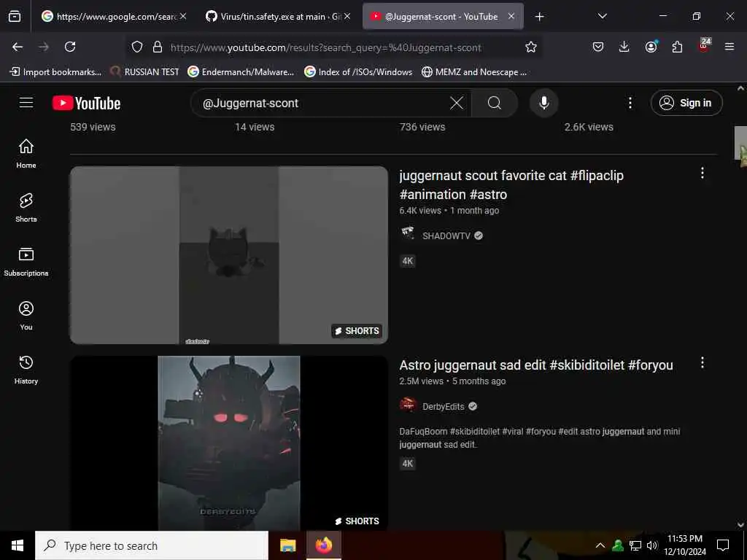Open Shorts in the sidebar
This screenshot has width=747, height=560.
26,208
